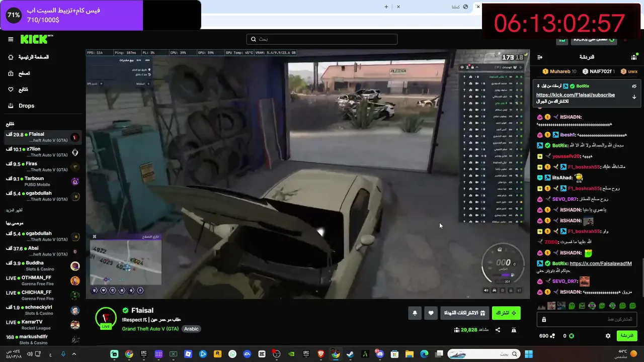Open File Explorer from taskbar
644x362 pixels.
point(409,354)
